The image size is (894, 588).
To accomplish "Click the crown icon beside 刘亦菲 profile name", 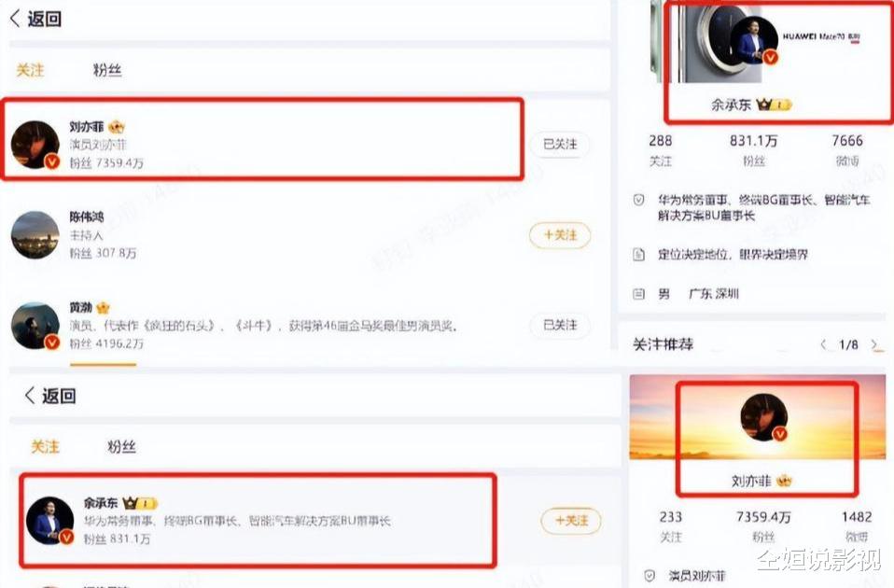I will point(784,481).
